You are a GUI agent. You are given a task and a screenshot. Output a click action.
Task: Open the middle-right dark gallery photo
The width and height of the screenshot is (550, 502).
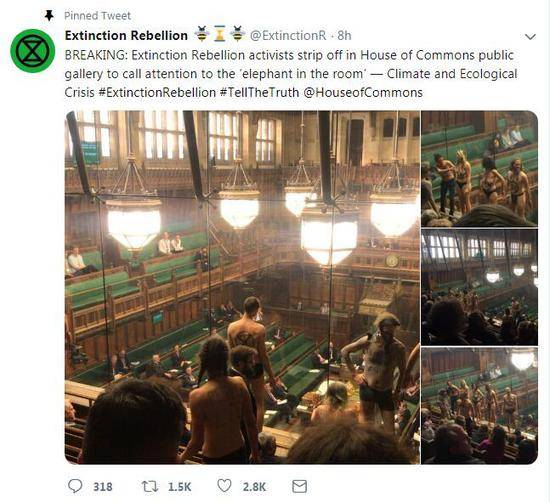point(479,287)
